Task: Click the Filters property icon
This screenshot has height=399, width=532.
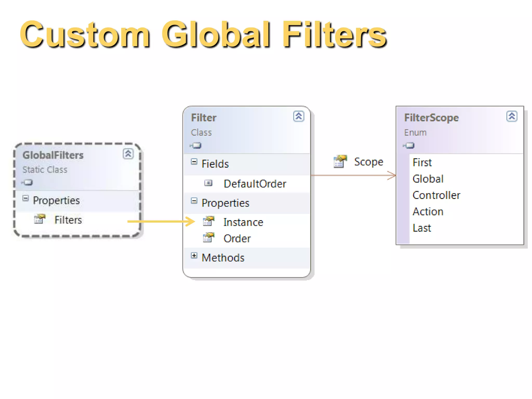Action: click(40, 219)
